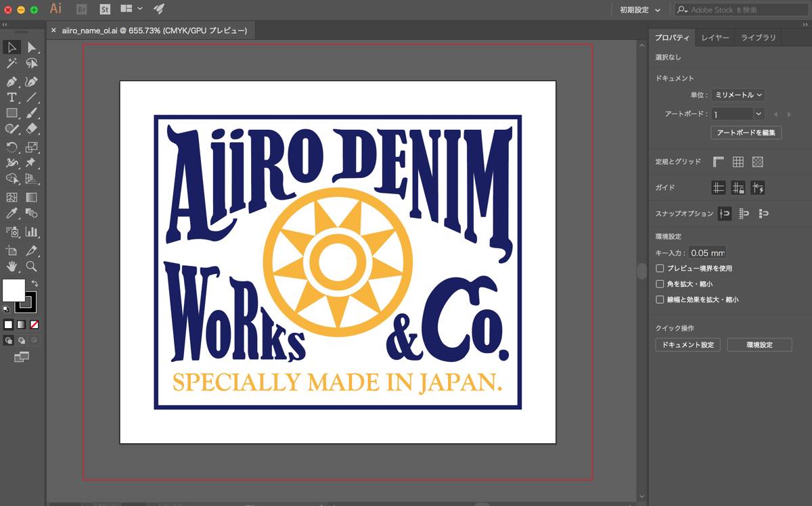Activate the Hand tool
Image resolution: width=812 pixels, height=506 pixels.
pos(12,267)
